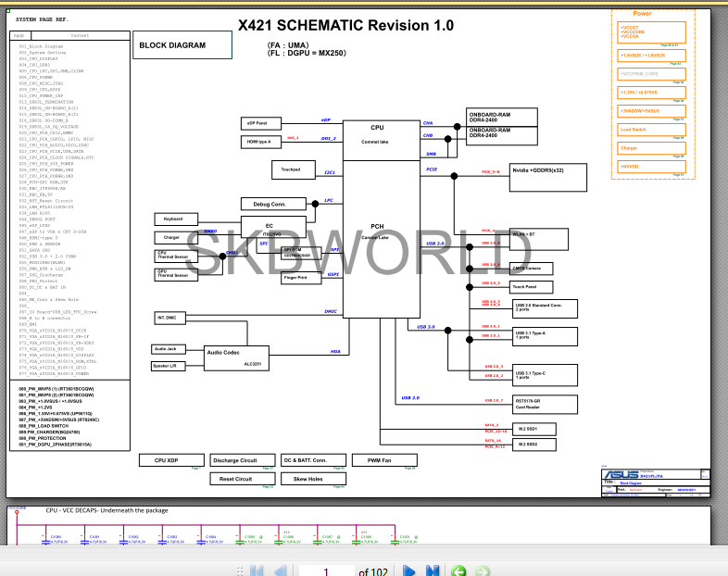Jump to the last page
Viewport: 728px width, 576px height.
(x=433, y=571)
